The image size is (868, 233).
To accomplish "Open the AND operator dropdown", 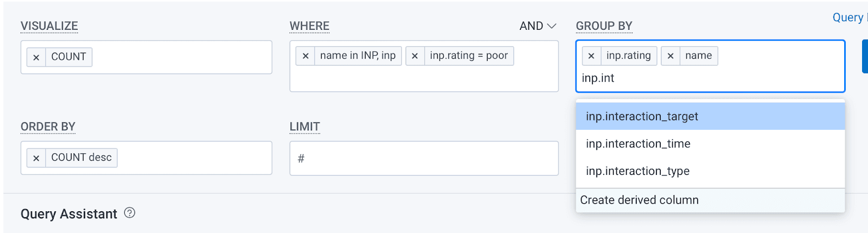I will click(x=538, y=26).
